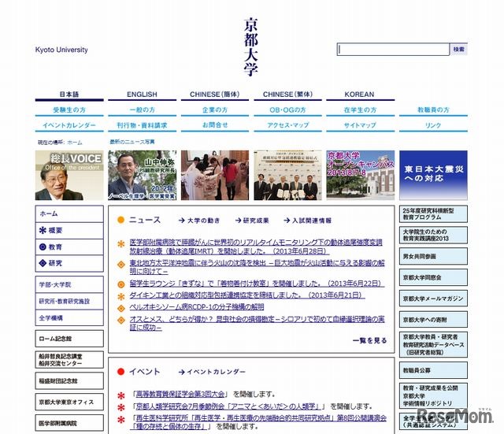Open the top-row イベントカレンダー nav item
The image size is (504, 434).
tap(69, 125)
